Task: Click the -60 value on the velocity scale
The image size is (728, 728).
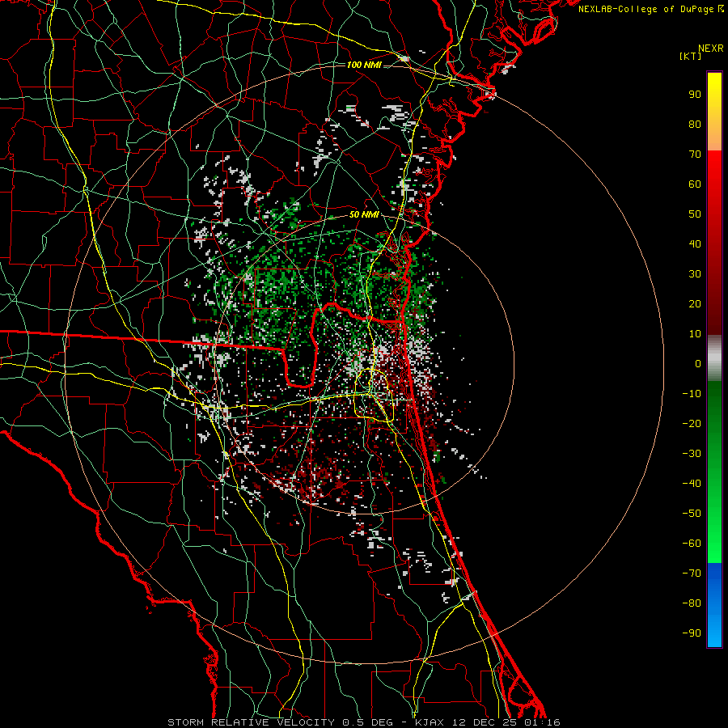Action: tap(692, 544)
